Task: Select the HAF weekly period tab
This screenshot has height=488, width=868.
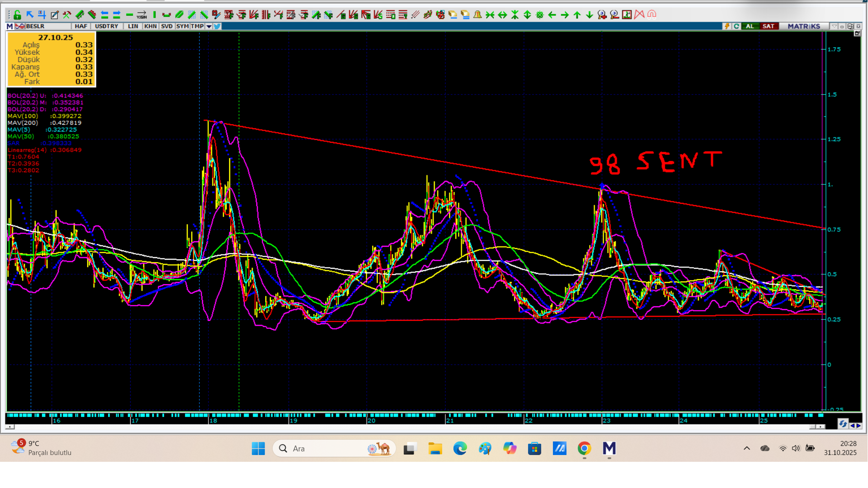Action: tap(81, 26)
